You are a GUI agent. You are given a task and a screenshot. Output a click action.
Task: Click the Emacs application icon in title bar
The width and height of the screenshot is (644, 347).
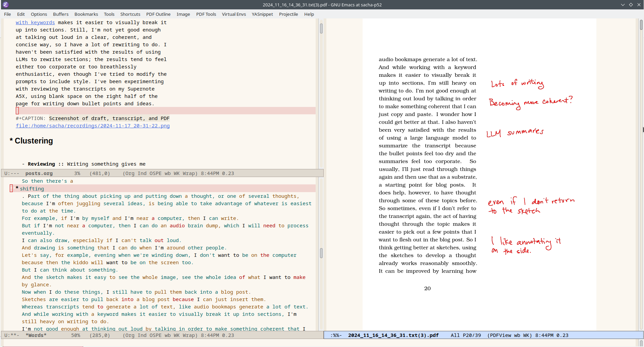tap(5, 5)
